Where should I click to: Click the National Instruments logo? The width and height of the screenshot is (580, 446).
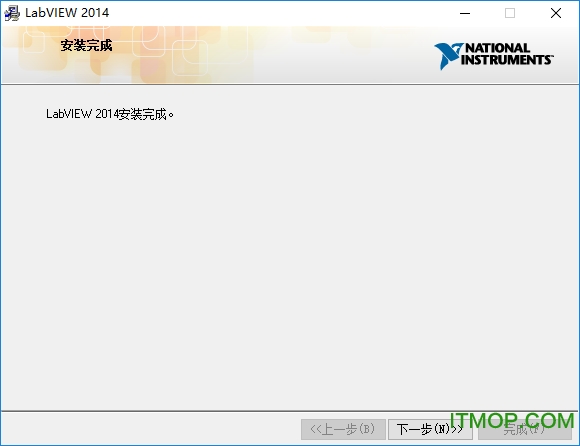coord(493,56)
